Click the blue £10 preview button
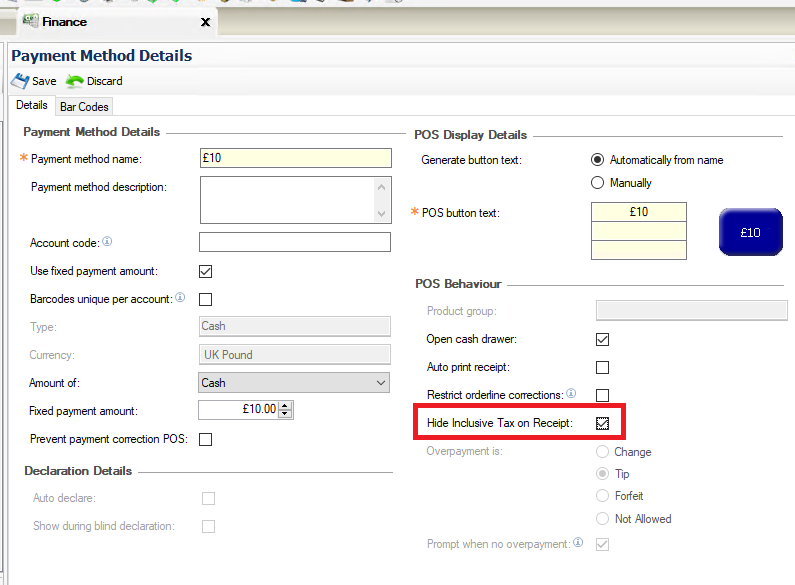 click(751, 232)
